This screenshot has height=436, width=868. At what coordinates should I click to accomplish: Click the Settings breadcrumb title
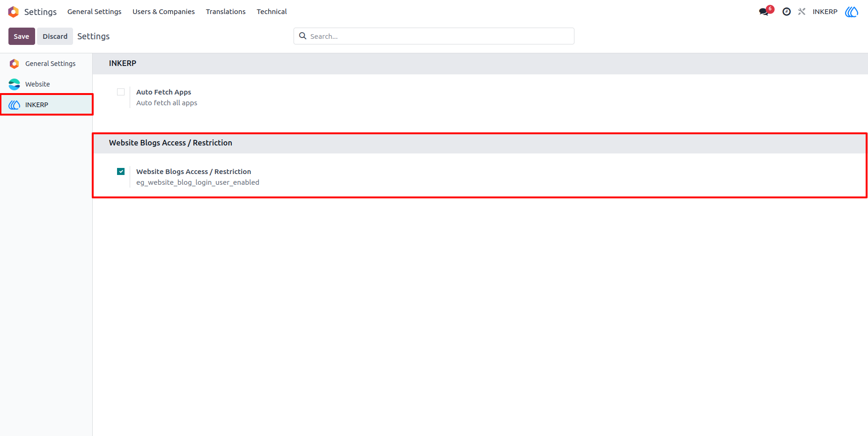coord(93,36)
